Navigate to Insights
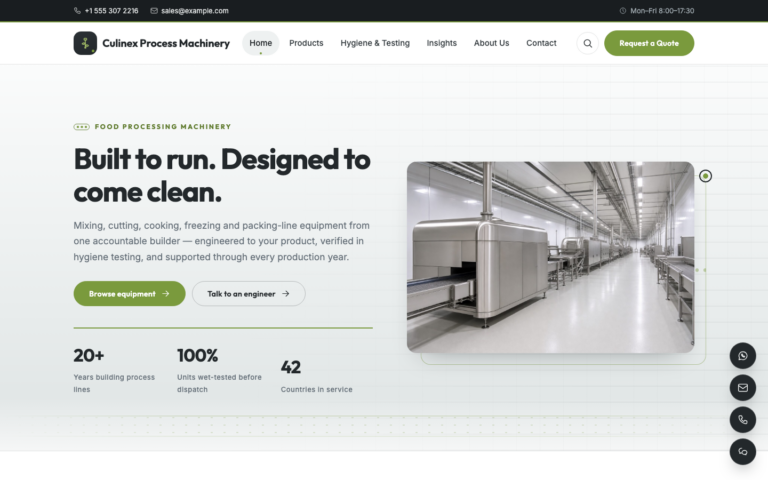768x480 pixels. [441, 43]
